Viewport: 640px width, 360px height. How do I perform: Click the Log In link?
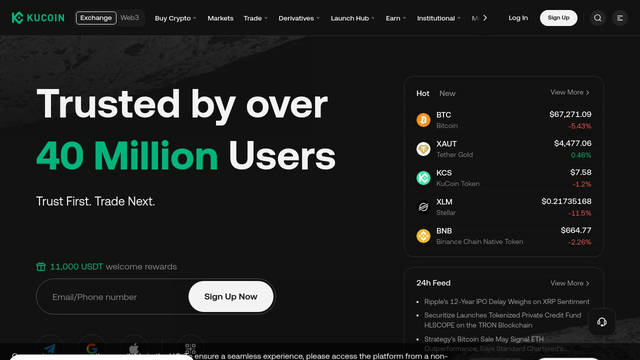[x=518, y=18]
